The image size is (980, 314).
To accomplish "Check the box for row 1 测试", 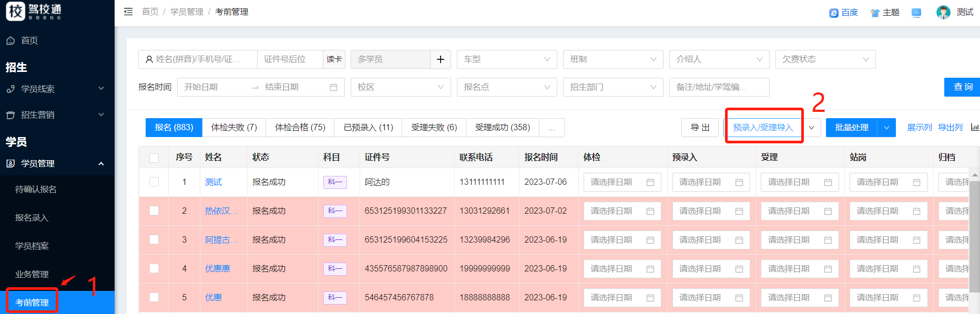I will coord(154,182).
